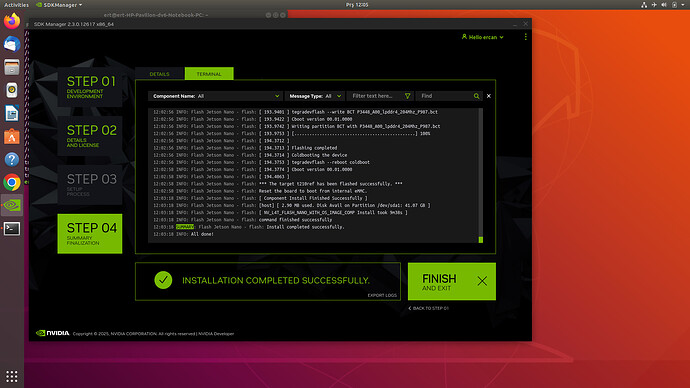Click the terminal log scrollbar thumb
Screen dimensions: 690x388
coord(481,240)
